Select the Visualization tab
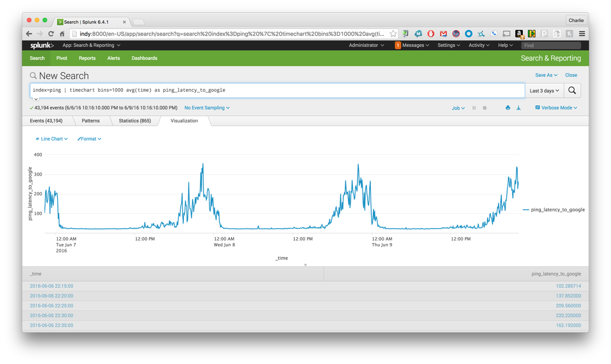611x364 pixels. coord(184,121)
